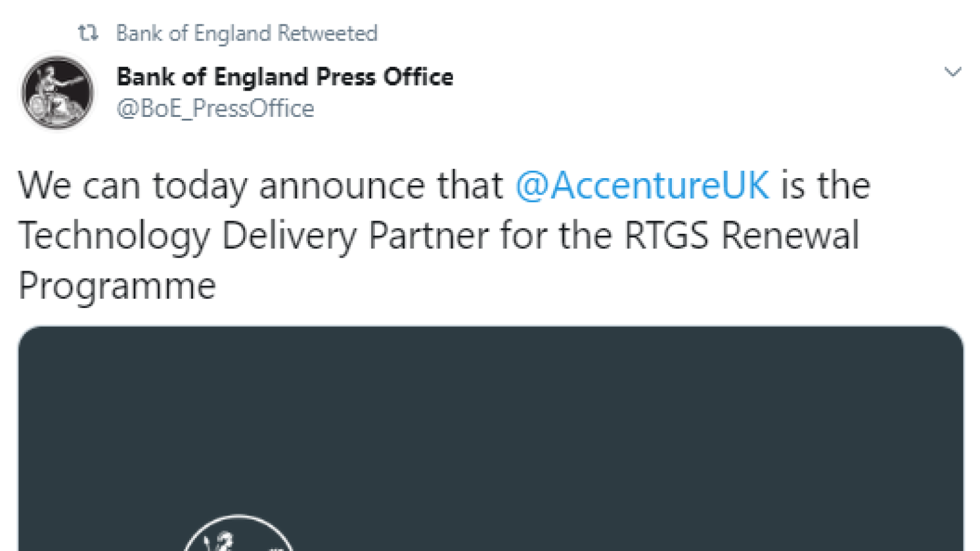The width and height of the screenshot is (980, 551).
Task: Click the phrase 'is the' after the AccentureUK mention
Action: pos(826,185)
